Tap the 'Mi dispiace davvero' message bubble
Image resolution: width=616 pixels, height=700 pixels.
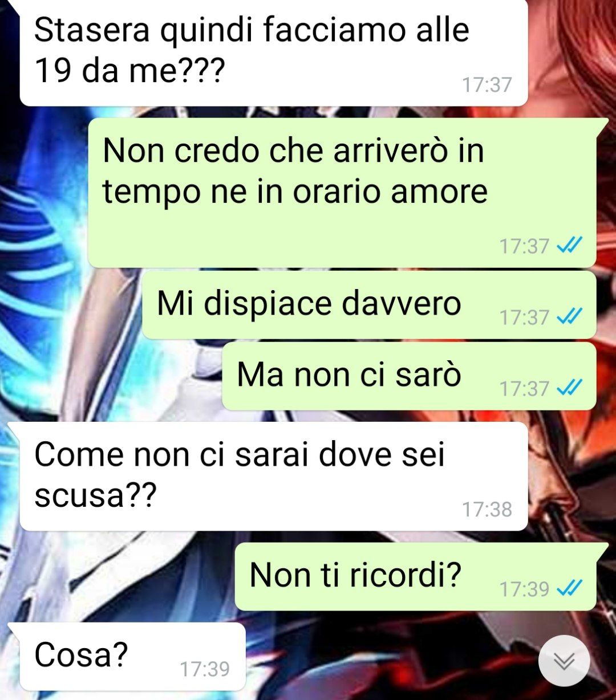click(x=369, y=305)
